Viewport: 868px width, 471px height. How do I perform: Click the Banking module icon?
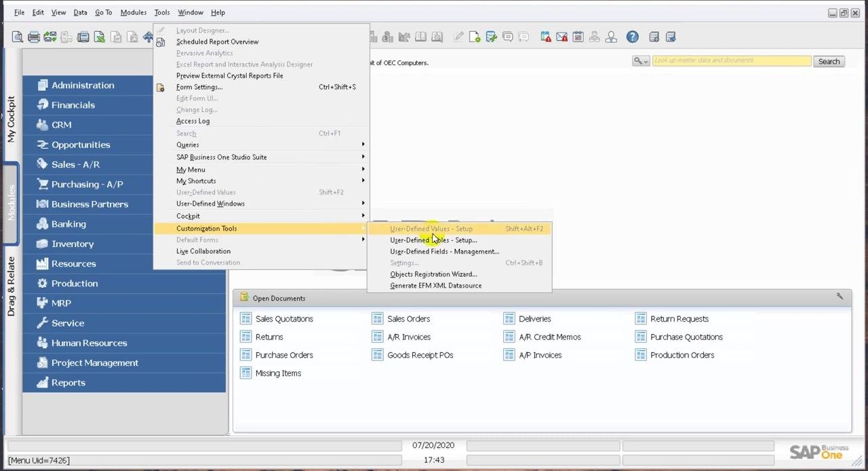pos(43,224)
